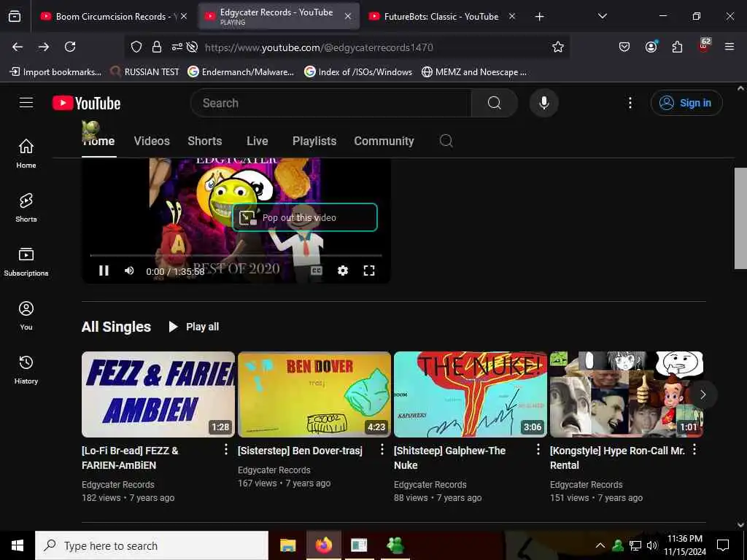
Task: Open File Explorer from taskbar
Action: click(287, 545)
